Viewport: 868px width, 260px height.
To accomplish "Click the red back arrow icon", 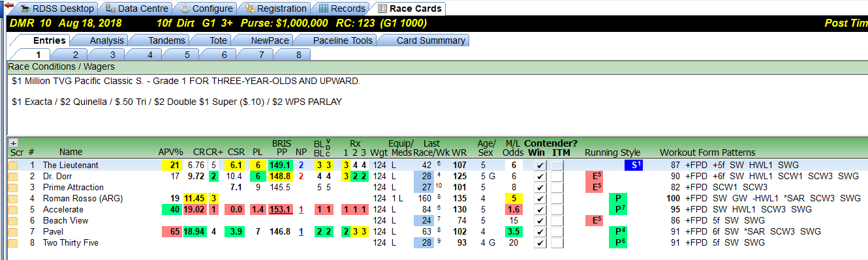I will (9, 5).
